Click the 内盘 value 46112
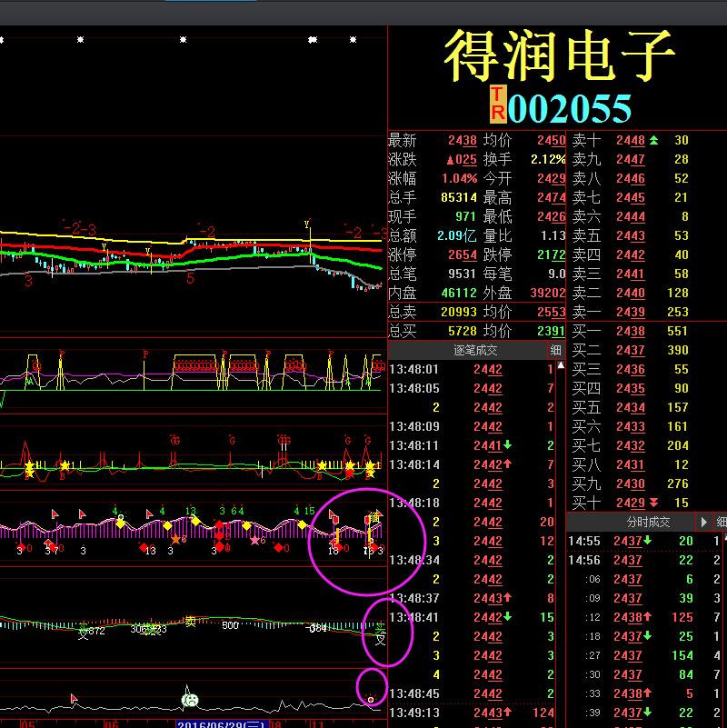This screenshot has width=727, height=728. [x=459, y=293]
